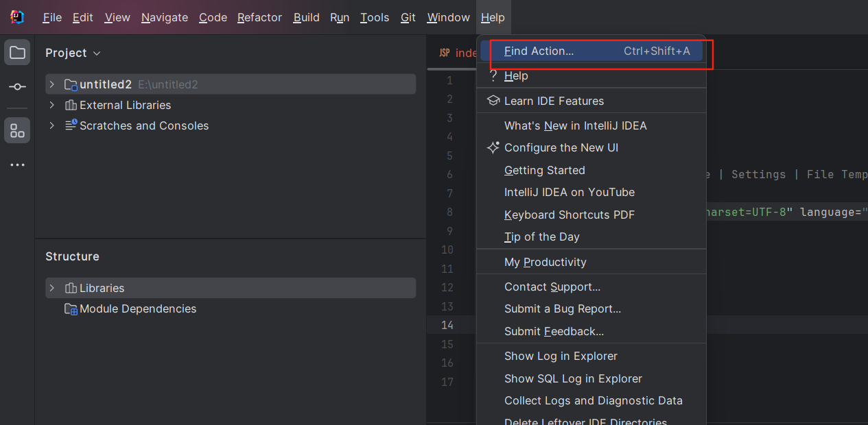The height and width of the screenshot is (425, 868).
Task: Click the JSP file type icon on tab
Action: pos(445,53)
